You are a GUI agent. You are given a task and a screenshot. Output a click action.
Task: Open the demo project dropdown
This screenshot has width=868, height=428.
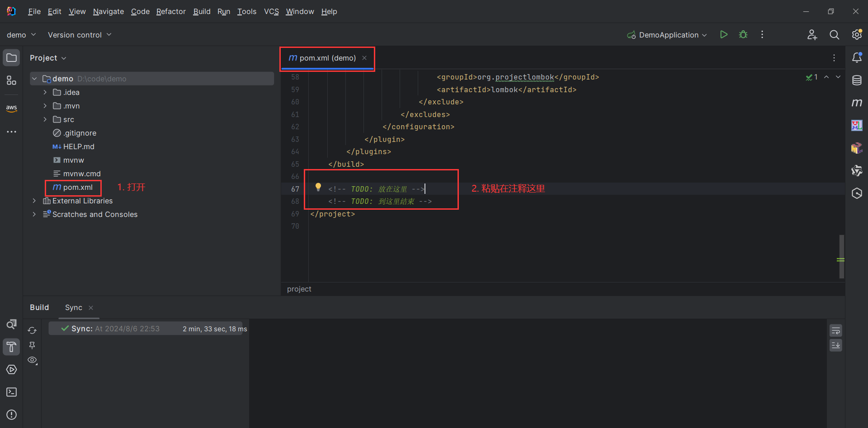tap(21, 35)
